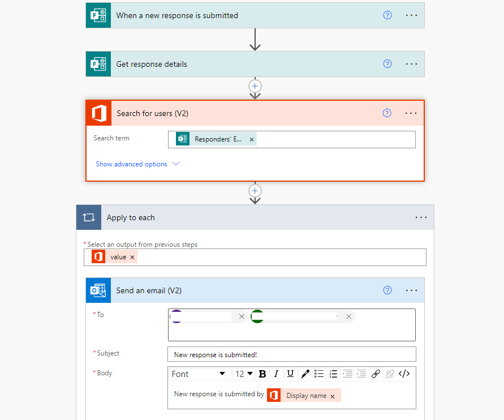
Task: Click the Forms icon on 'Get response details'
Action: coord(98,64)
